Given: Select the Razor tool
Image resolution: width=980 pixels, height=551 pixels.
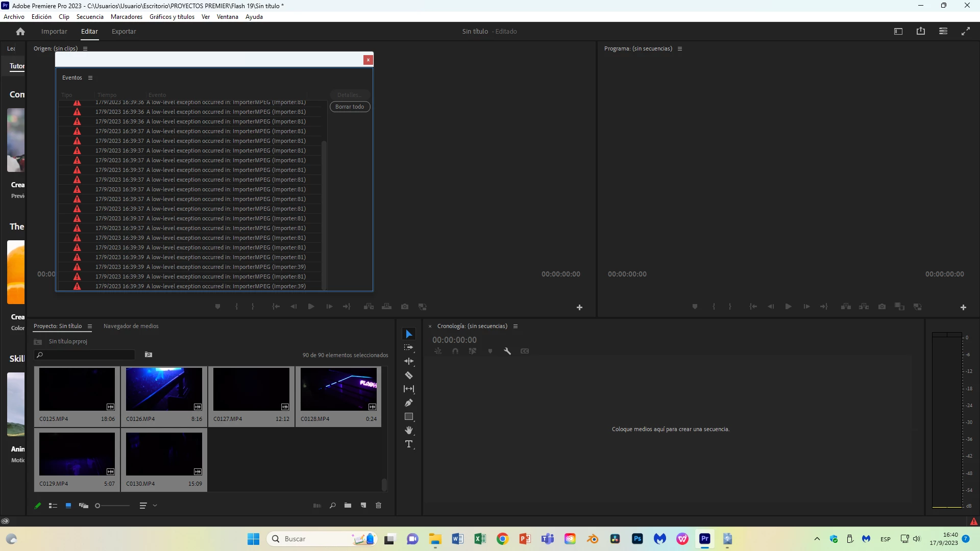Looking at the screenshot, I should [x=409, y=375].
